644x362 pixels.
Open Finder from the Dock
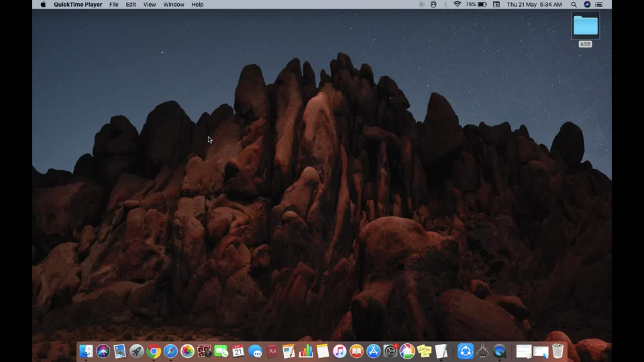86,351
